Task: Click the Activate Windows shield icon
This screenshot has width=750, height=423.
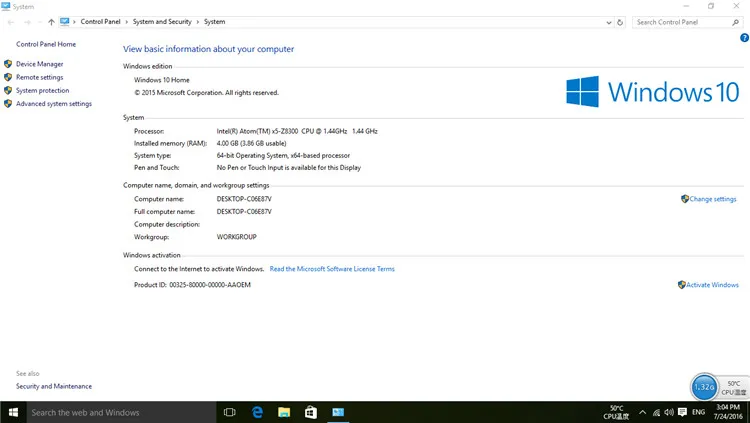Action: pos(682,285)
